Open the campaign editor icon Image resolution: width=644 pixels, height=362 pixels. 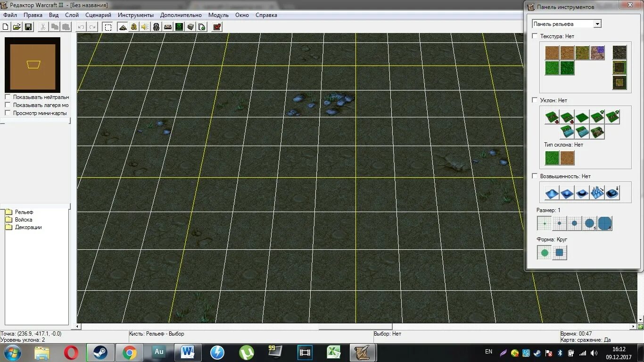(168, 27)
